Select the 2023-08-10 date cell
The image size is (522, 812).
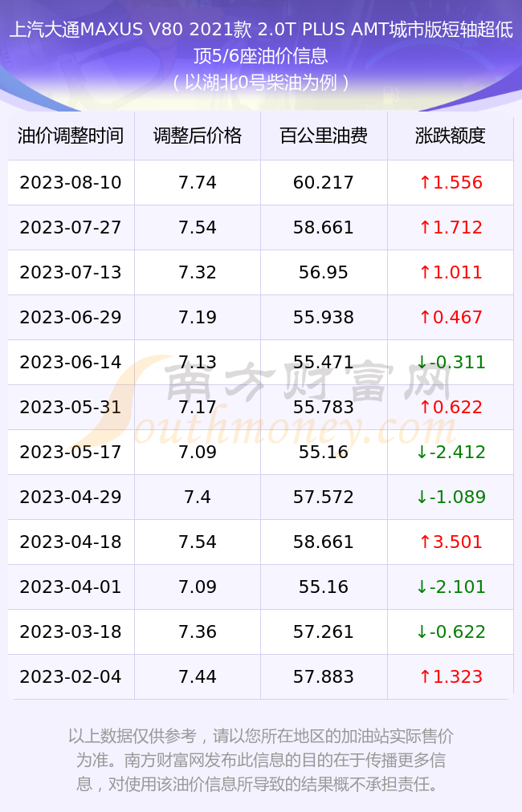[71, 182]
